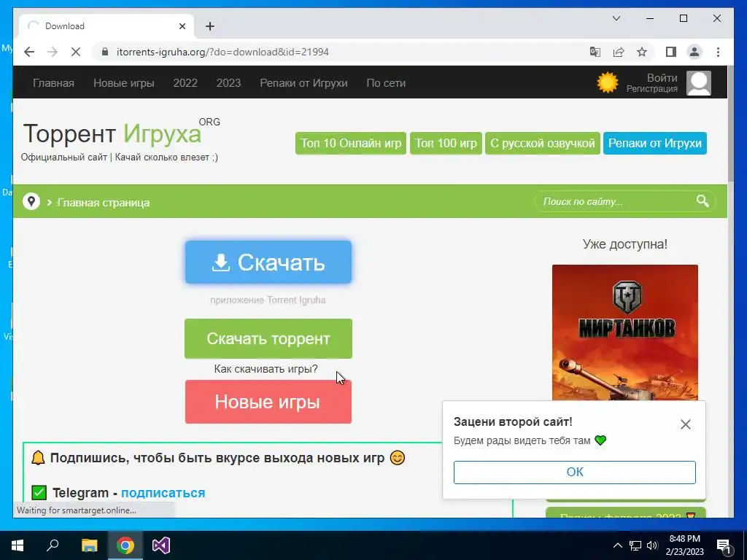Viewport: 747px width, 560px height.
Task: Click Войти to log in
Action: pyautogui.click(x=662, y=77)
